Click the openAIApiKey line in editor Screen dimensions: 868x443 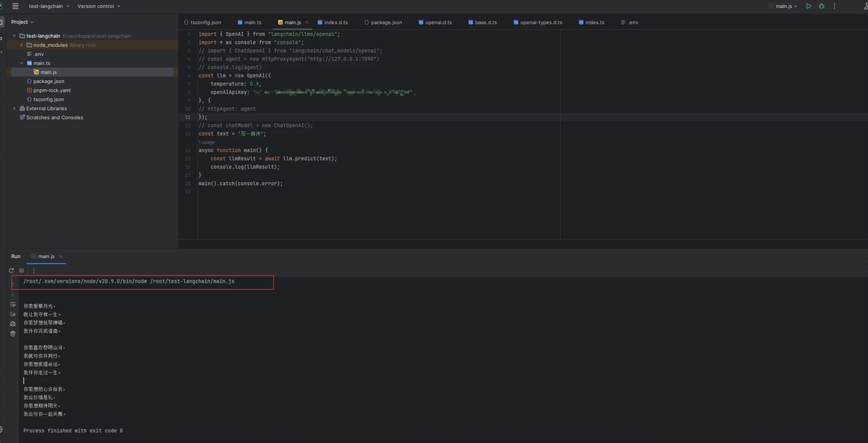(313, 92)
